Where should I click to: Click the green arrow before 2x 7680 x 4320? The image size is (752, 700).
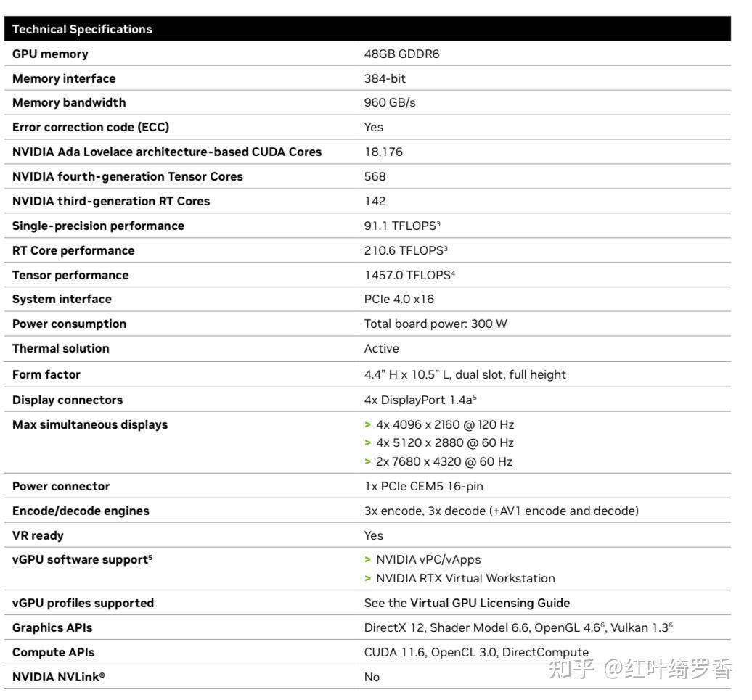(368, 461)
